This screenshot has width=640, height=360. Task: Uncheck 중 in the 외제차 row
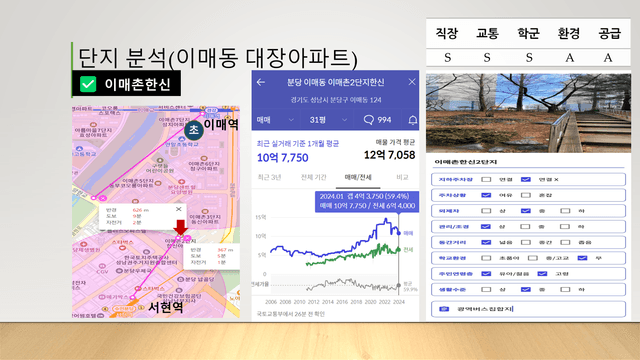(526, 211)
